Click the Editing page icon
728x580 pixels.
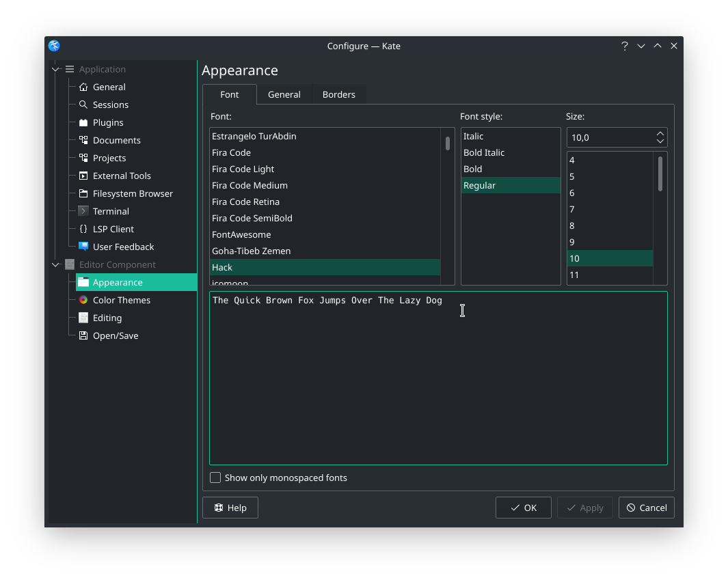click(83, 318)
